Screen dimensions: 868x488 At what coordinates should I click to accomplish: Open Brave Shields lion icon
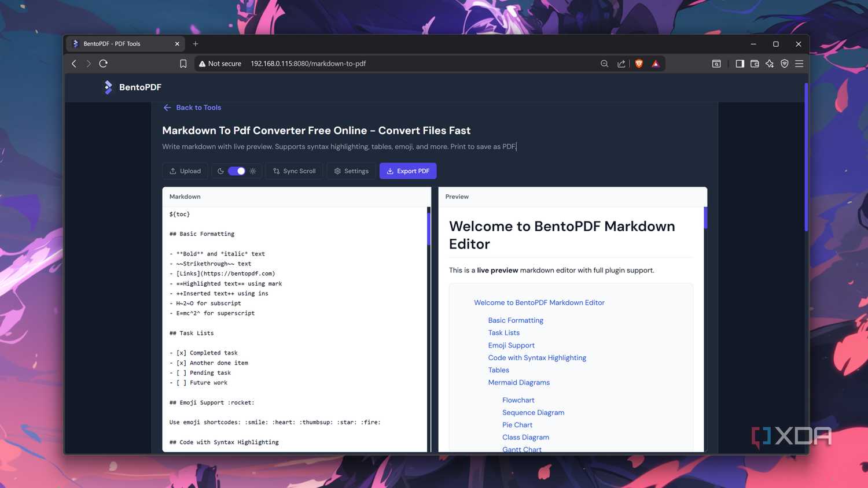(x=639, y=64)
